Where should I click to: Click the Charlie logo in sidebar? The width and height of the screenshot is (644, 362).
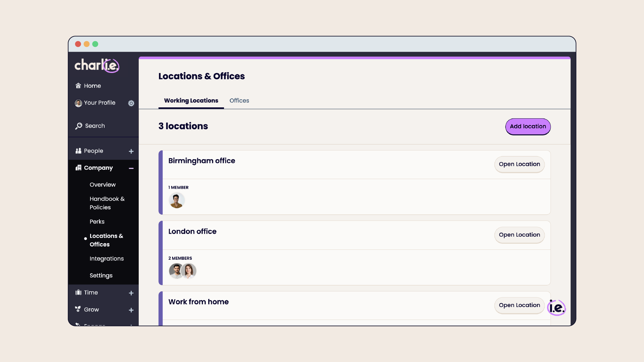tap(97, 66)
